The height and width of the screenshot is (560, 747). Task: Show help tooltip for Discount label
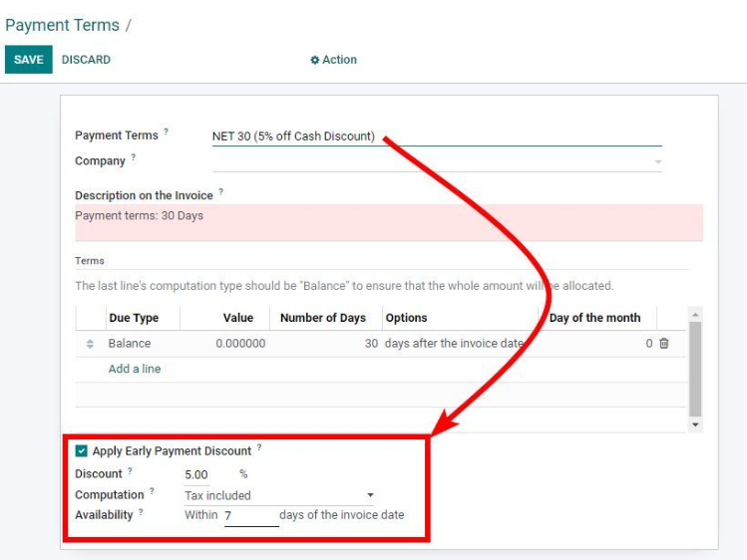130,471
